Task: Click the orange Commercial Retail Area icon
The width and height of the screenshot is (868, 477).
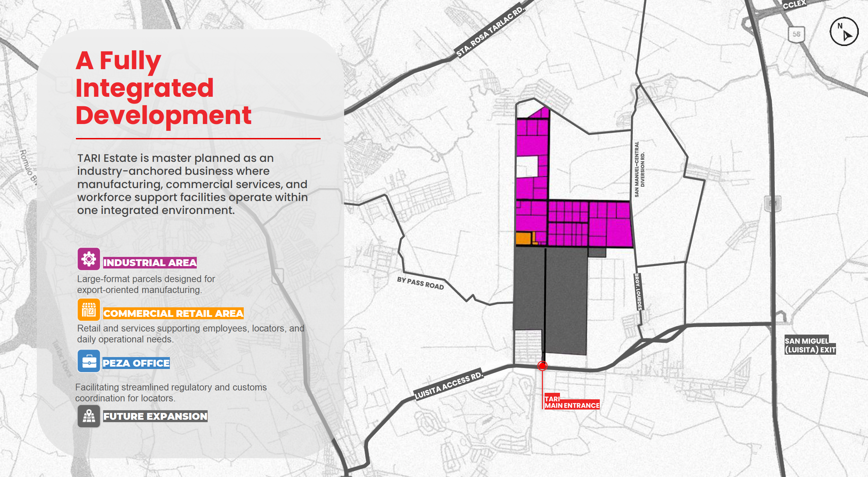Action: tap(89, 310)
